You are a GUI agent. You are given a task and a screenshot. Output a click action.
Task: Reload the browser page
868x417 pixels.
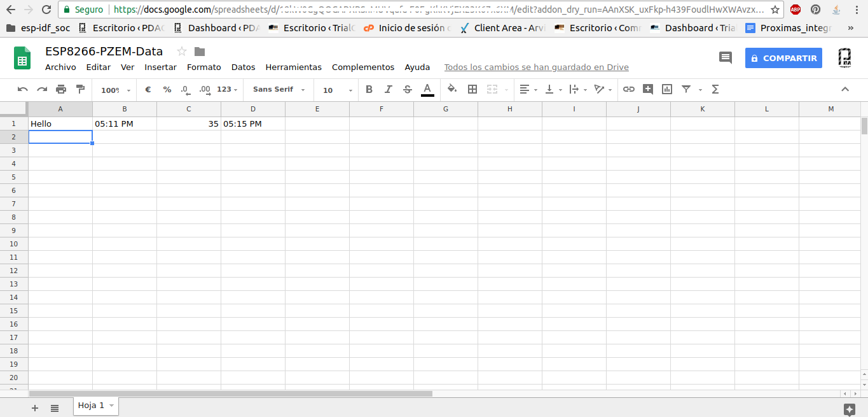tap(46, 10)
